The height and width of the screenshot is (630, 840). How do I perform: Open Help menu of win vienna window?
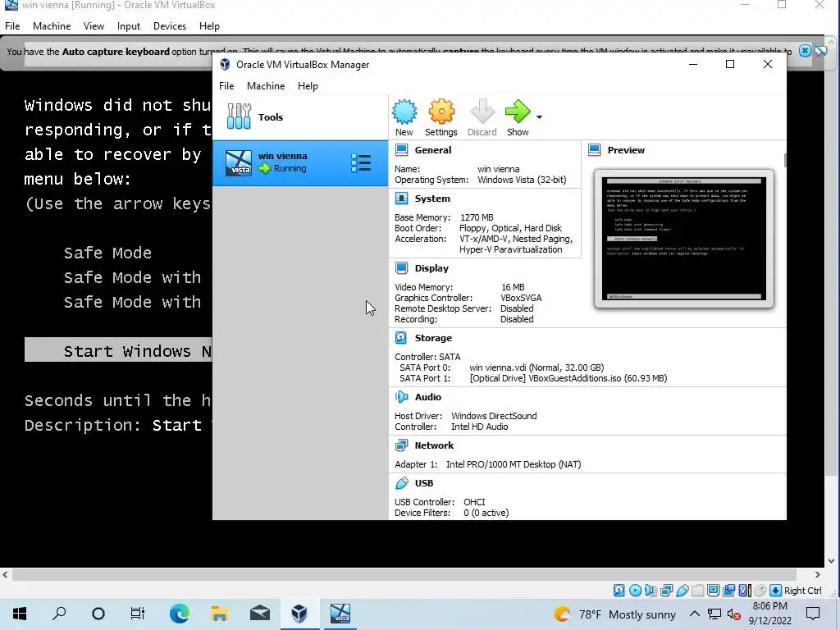(209, 25)
